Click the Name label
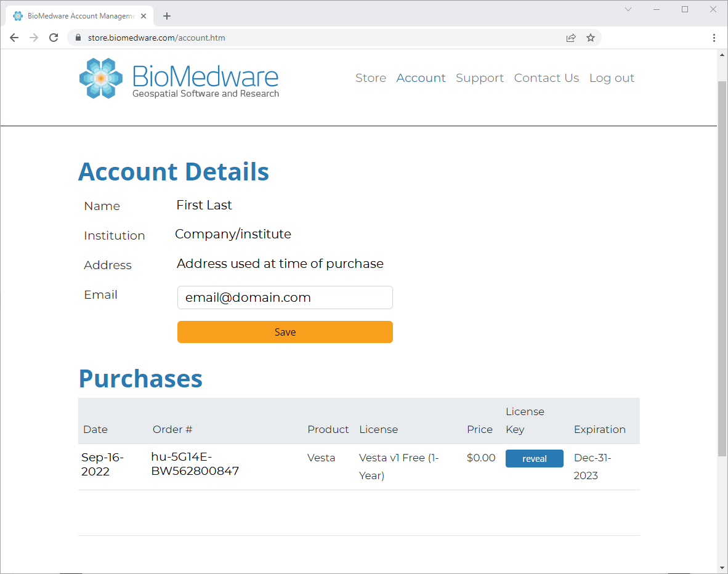 (x=102, y=206)
